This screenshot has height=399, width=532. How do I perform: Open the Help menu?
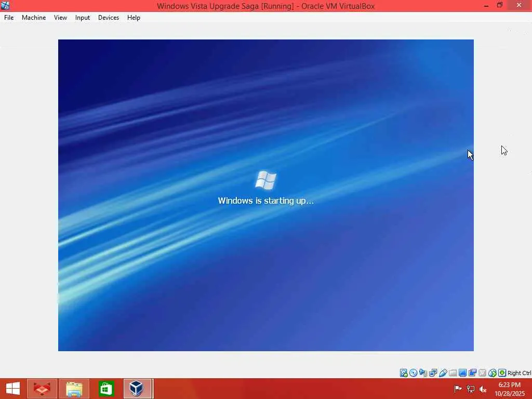tap(134, 18)
